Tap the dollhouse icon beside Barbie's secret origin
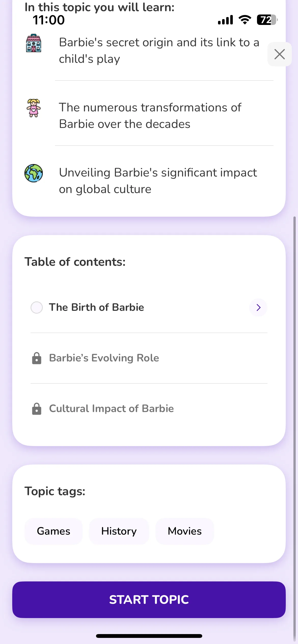The height and width of the screenshot is (644, 298). pyautogui.click(x=34, y=43)
